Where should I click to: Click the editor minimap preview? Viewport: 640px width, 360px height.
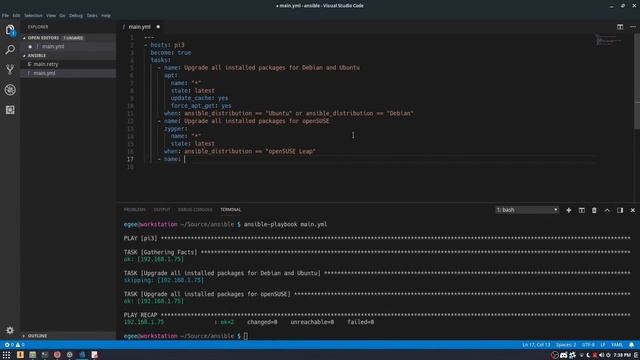608,40
